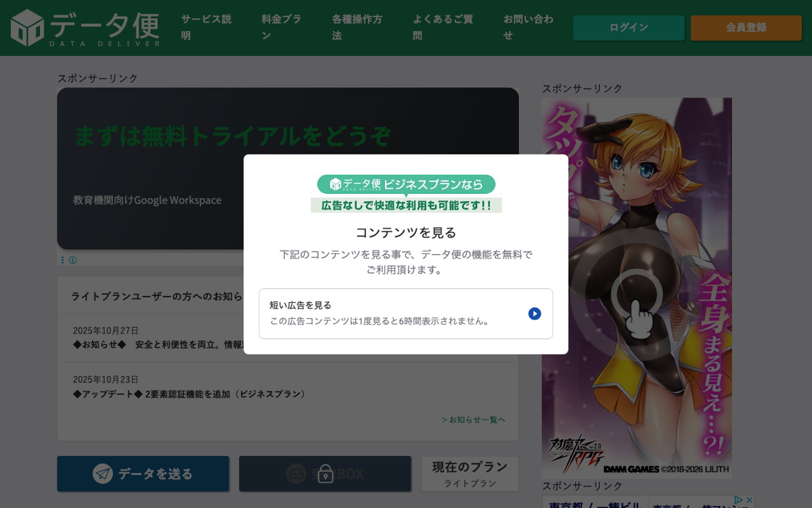Open the サービス説明 menu item
812x508 pixels.
point(206,27)
